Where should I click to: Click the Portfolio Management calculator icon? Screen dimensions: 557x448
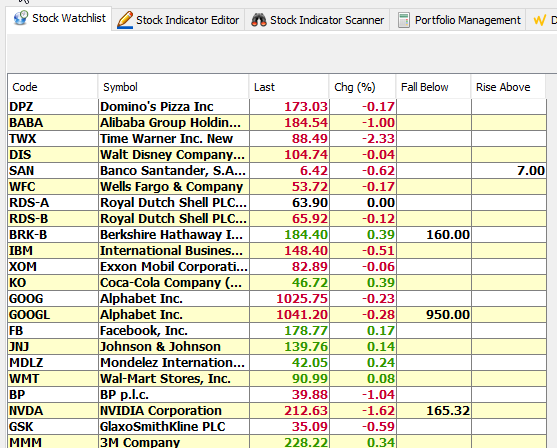(404, 20)
